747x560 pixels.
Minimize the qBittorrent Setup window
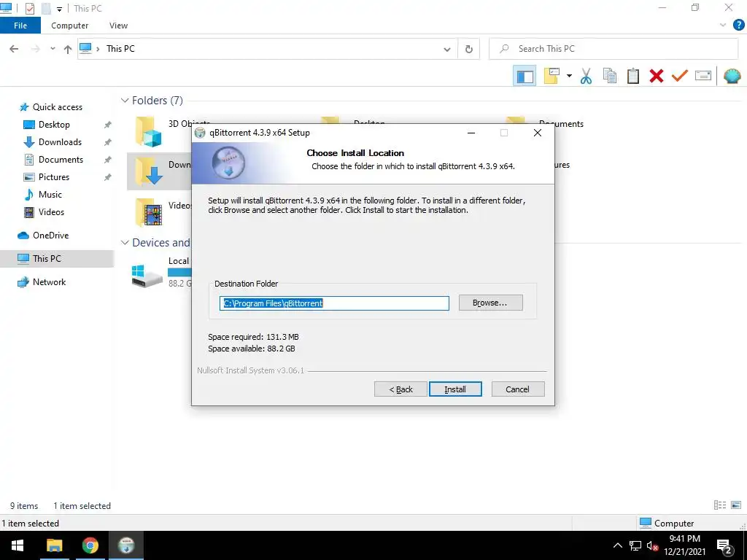click(471, 133)
